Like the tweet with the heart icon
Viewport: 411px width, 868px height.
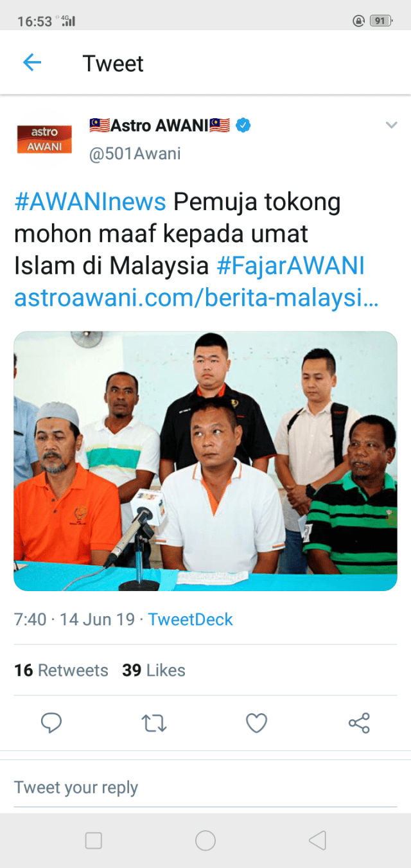tap(256, 723)
